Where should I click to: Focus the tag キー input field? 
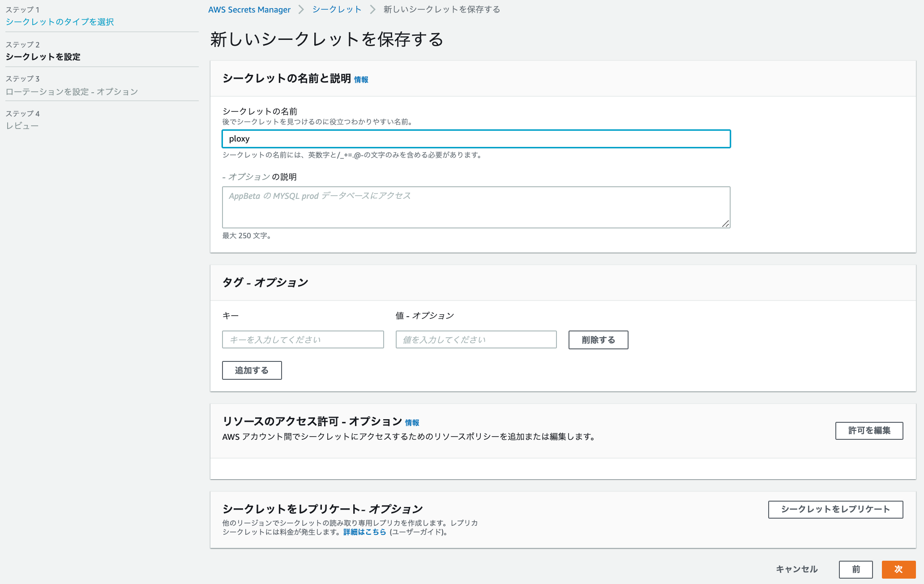pos(303,339)
